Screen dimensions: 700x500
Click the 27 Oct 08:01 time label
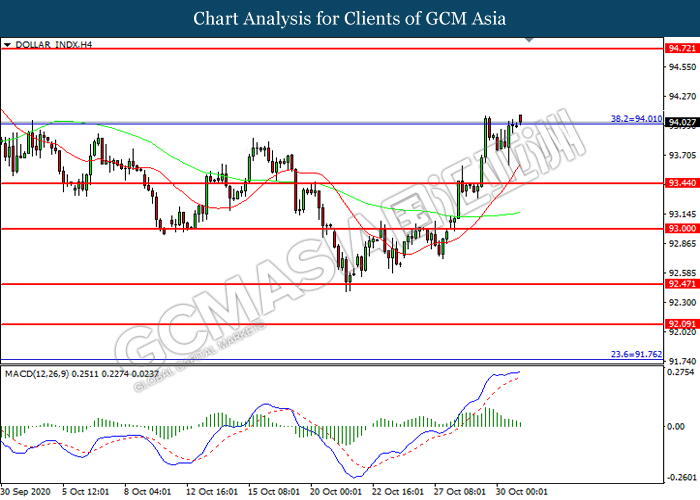point(460,492)
